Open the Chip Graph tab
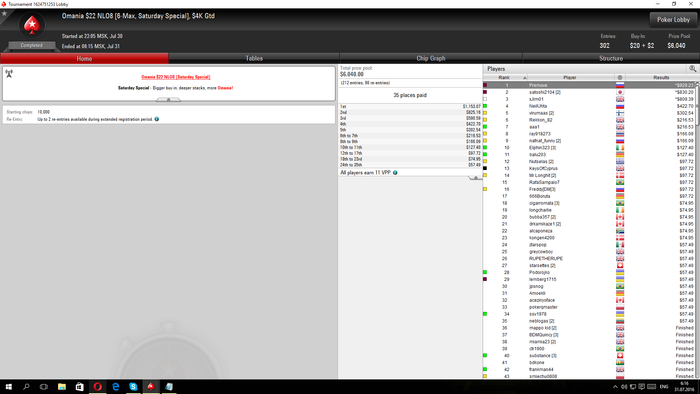 pyautogui.click(x=430, y=58)
